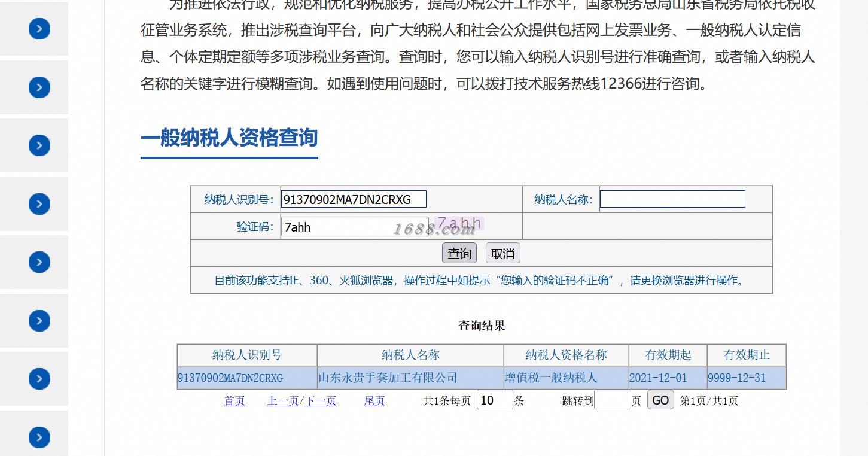868x456 pixels.
Task: Click the 纳税人识别号 column header in results
Action: click(247, 355)
